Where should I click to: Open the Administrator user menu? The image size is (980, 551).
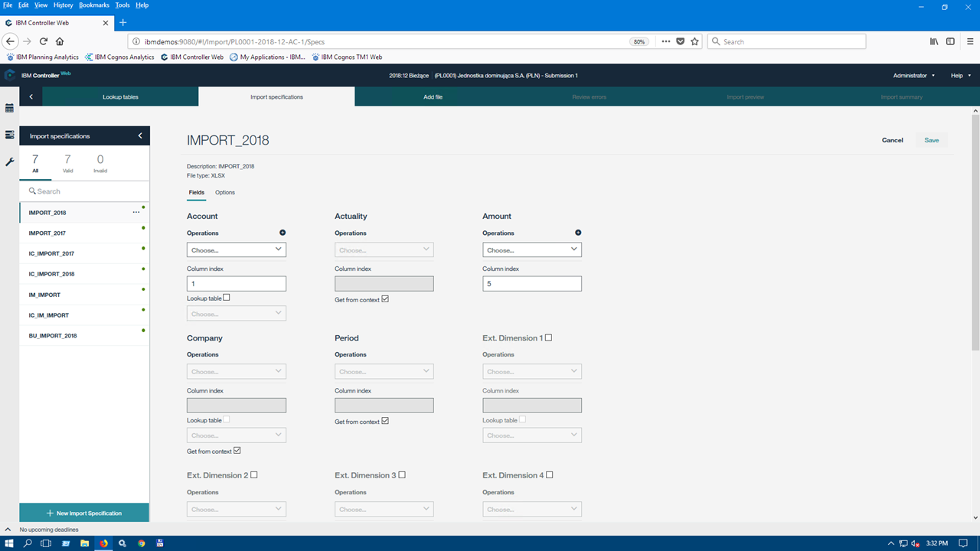coord(913,76)
